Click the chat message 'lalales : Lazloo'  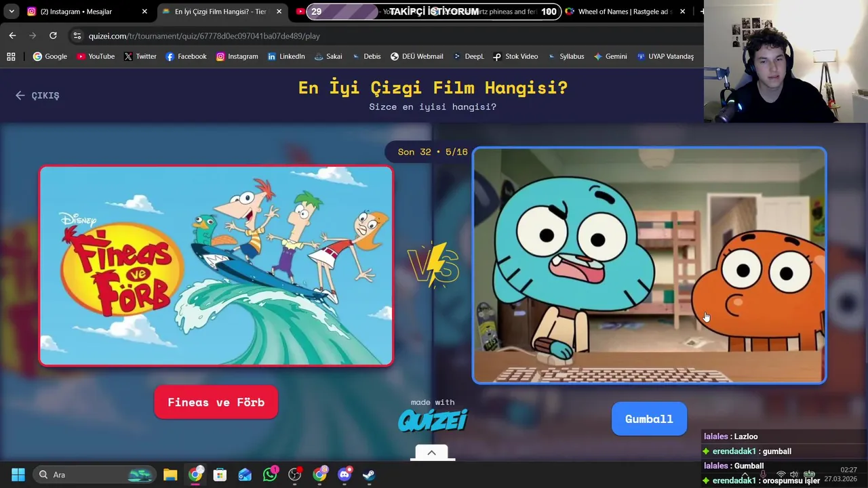(x=731, y=436)
